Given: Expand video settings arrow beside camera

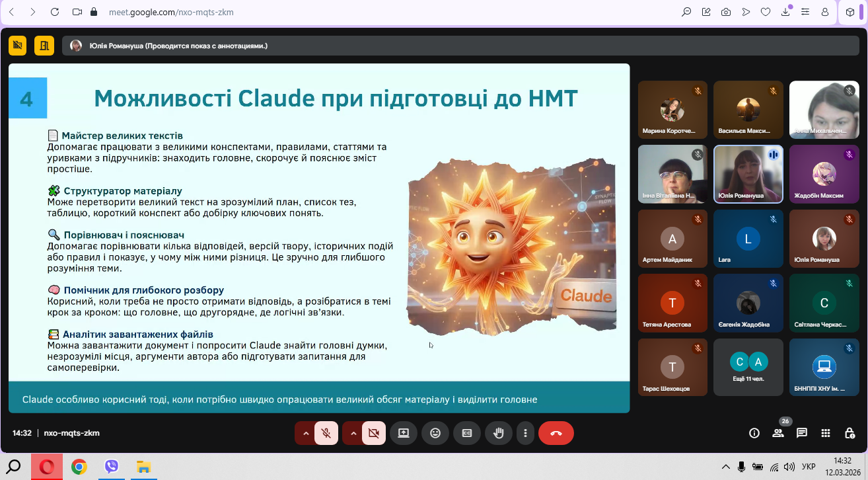Looking at the screenshot, I should point(353,433).
